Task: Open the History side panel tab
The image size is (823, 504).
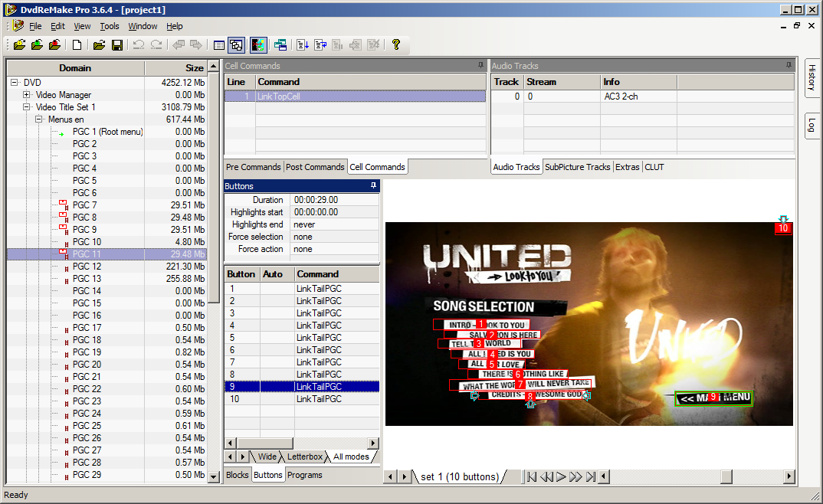Action: [x=812, y=77]
